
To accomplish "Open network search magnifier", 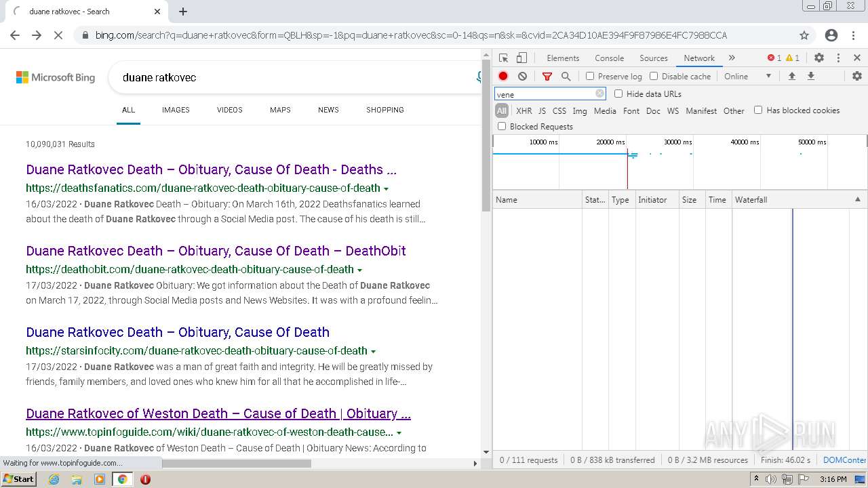I will click(566, 77).
